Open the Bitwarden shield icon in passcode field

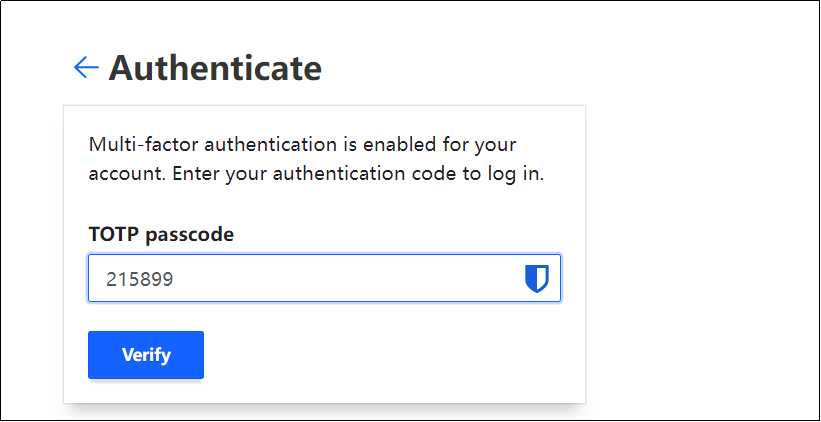(x=537, y=279)
